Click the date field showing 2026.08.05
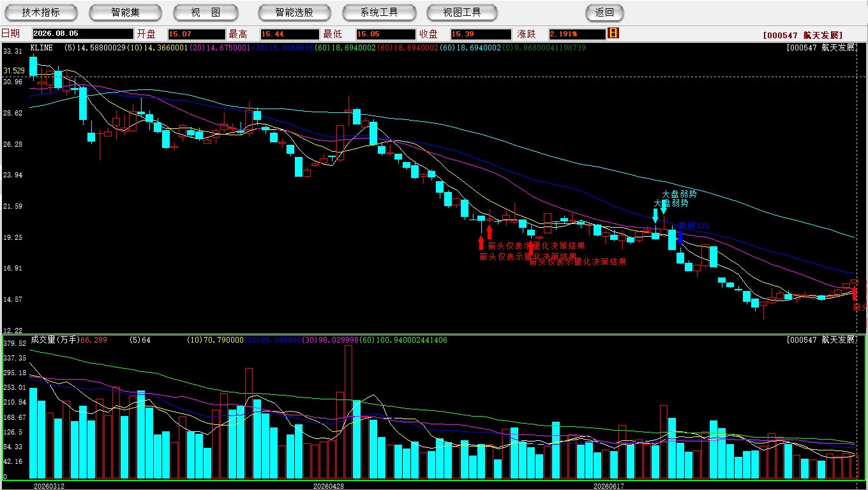Image resolution: width=868 pixels, height=490 pixels. tap(82, 34)
